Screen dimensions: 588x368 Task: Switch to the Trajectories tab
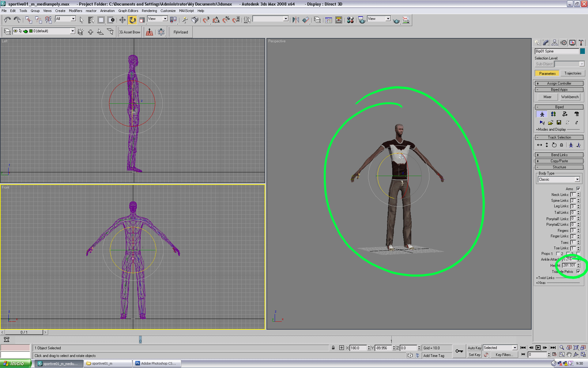click(x=573, y=73)
